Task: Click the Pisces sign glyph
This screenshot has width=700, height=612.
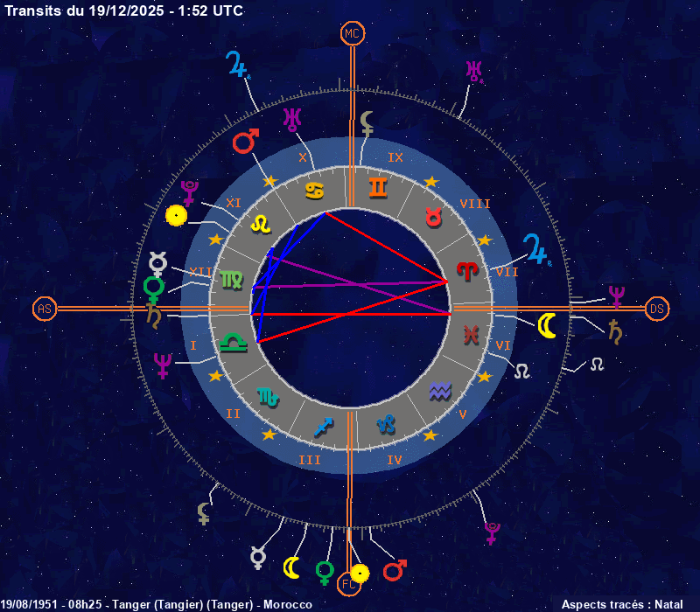Action: click(472, 334)
